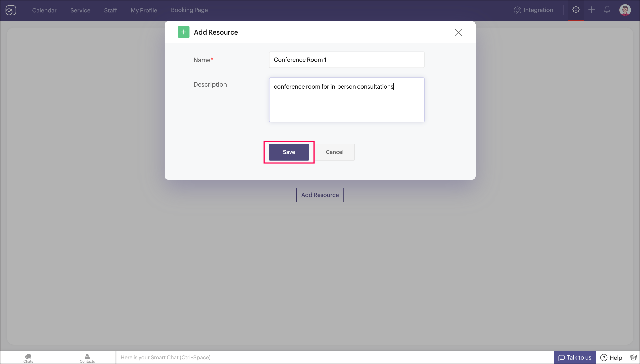Close the Add Resource dialog

(458, 32)
